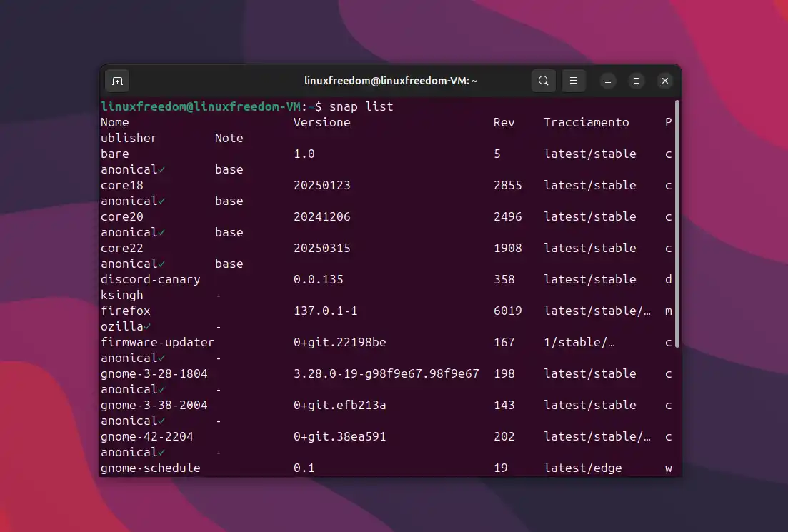The image size is (788, 532).
Task: Click publisher 'ozilla' text
Action: tap(121, 326)
